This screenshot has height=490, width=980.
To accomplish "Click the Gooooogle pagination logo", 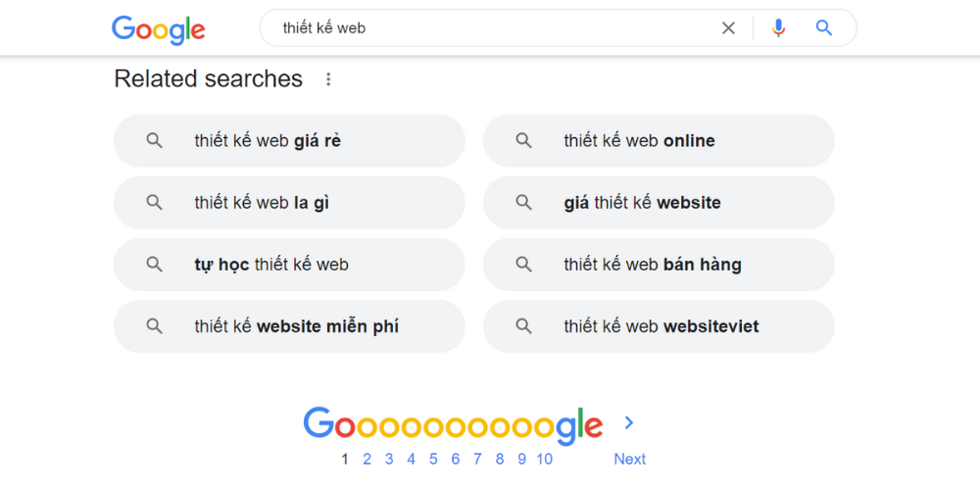I will click(453, 423).
